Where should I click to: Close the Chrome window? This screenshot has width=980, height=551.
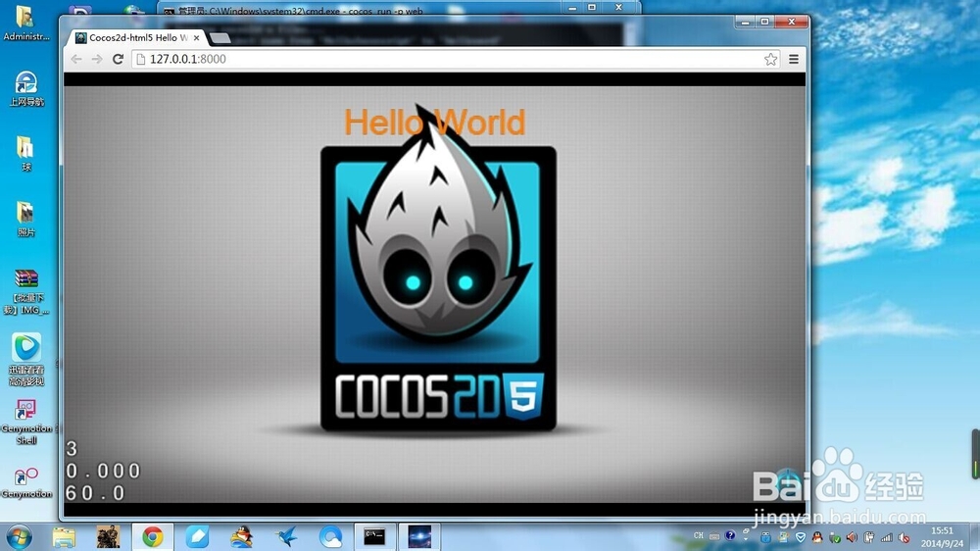tap(792, 22)
